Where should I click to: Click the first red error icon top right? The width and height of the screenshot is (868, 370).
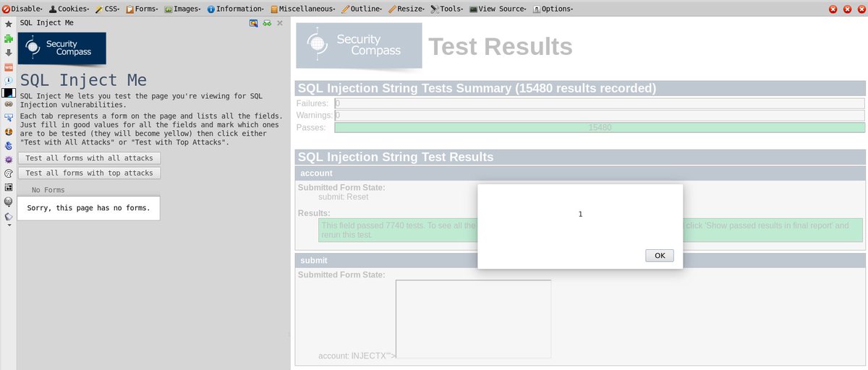[x=833, y=9]
